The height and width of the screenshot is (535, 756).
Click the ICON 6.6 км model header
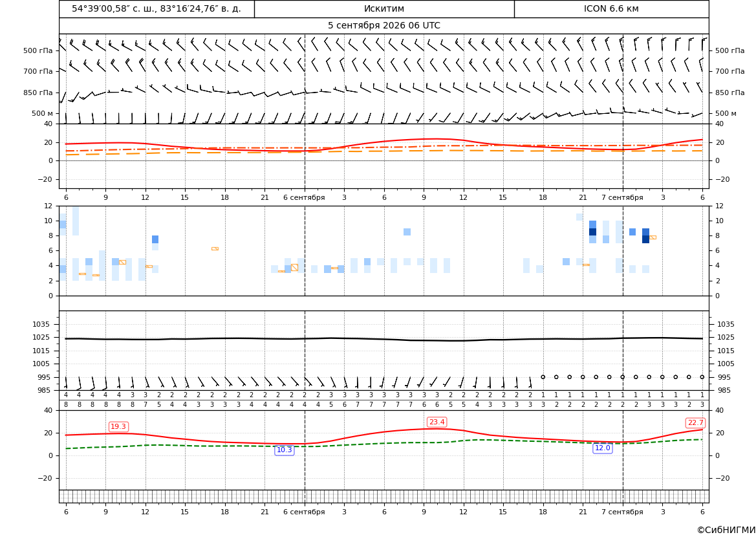[611, 8]
